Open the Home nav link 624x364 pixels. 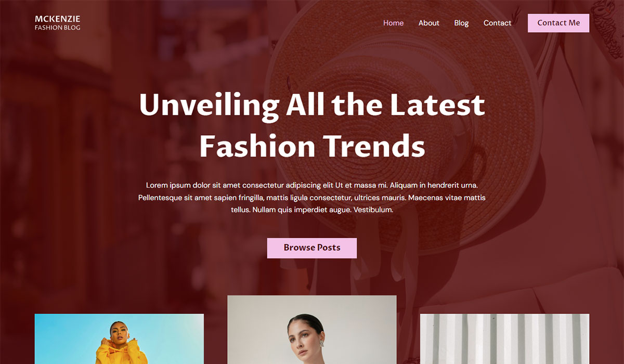tap(393, 23)
